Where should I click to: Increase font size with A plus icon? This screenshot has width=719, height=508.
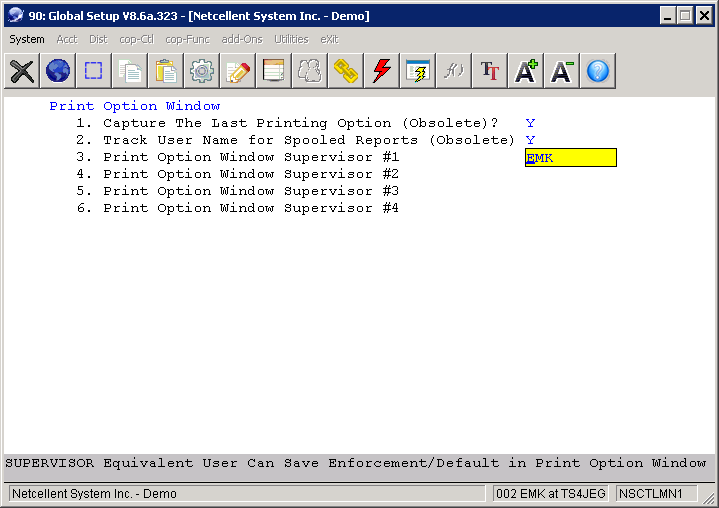(526, 71)
